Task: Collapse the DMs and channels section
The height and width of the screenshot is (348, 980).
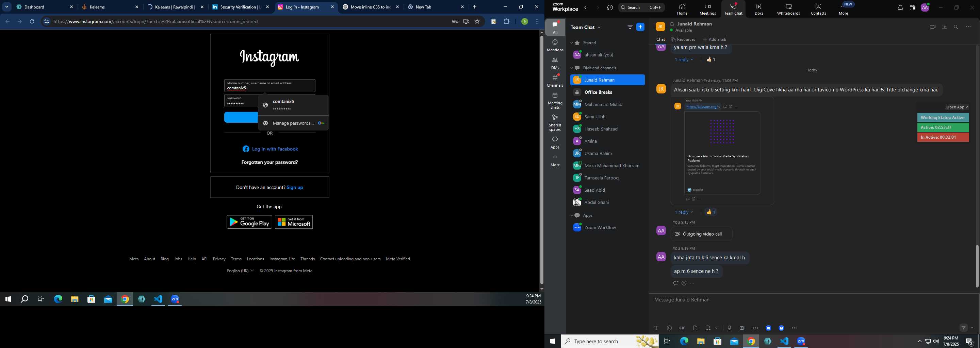Action: pyautogui.click(x=571, y=68)
